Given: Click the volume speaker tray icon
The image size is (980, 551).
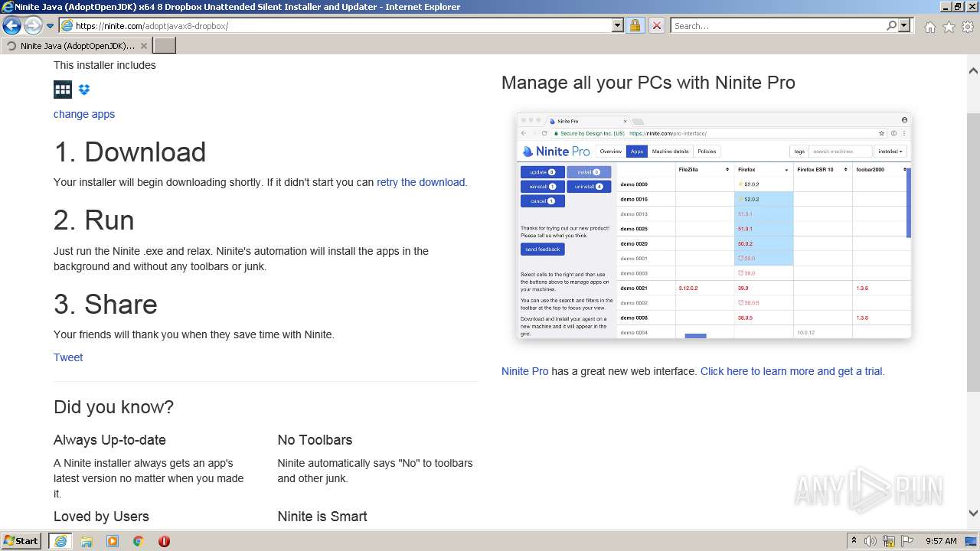Looking at the screenshot, I should [x=871, y=541].
